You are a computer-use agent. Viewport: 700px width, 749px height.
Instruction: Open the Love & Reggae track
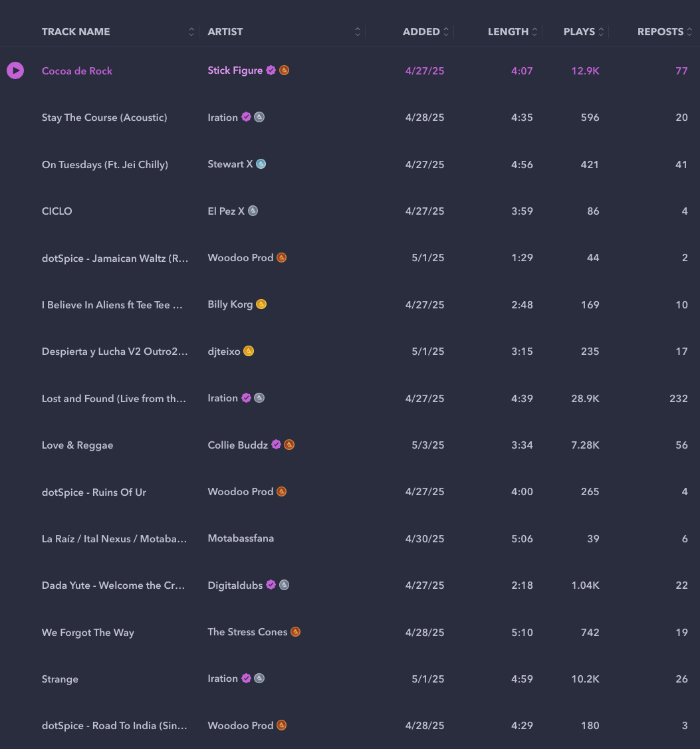click(x=77, y=445)
